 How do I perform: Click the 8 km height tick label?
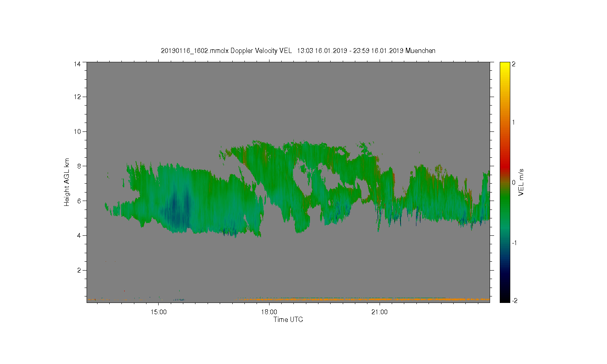[x=79, y=166]
